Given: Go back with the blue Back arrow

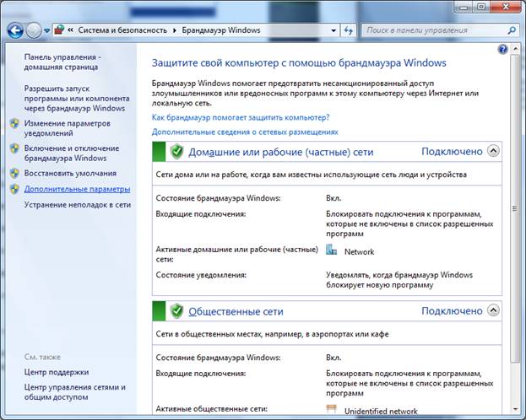Looking at the screenshot, I should pos(14,30).
